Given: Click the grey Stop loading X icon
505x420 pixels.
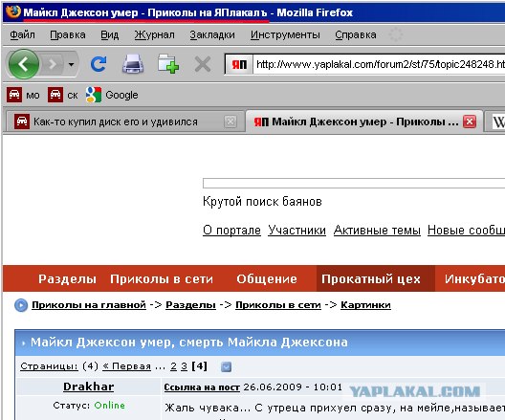Looking at the screenshot, I should click(x=203, y=64).
